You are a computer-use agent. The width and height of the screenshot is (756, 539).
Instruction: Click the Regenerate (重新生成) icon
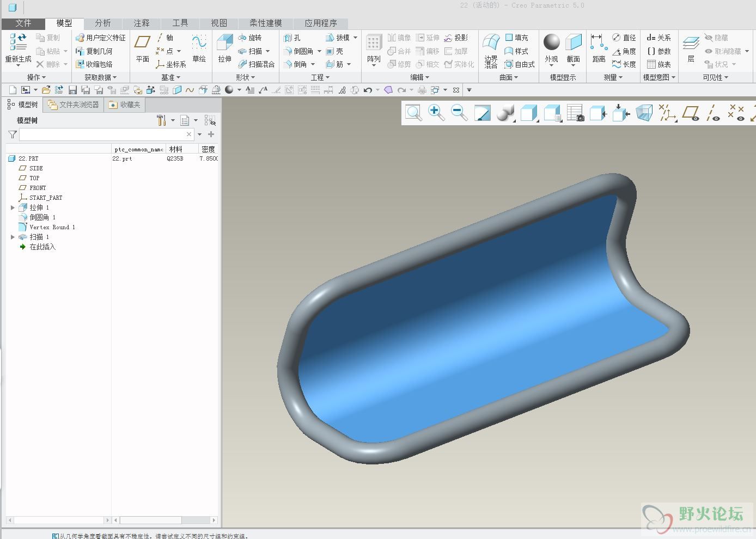tap(17, 42)
